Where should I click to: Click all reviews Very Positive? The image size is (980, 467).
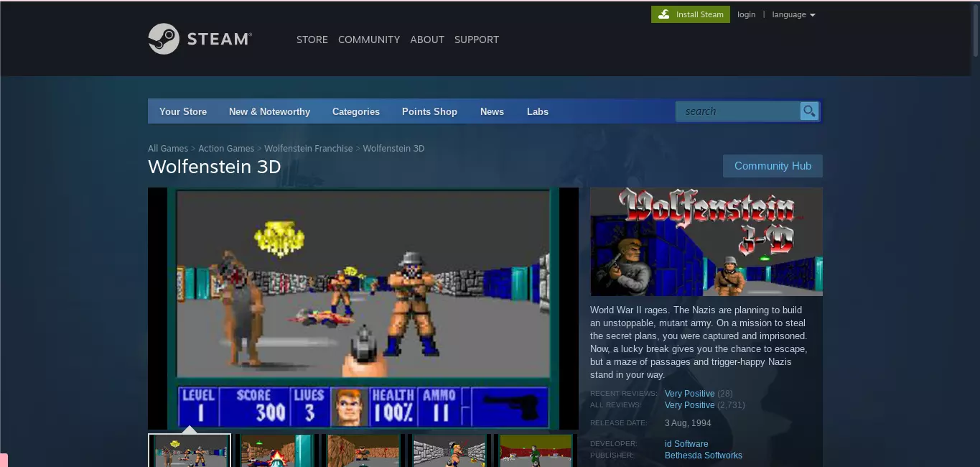tap(689, 405)
